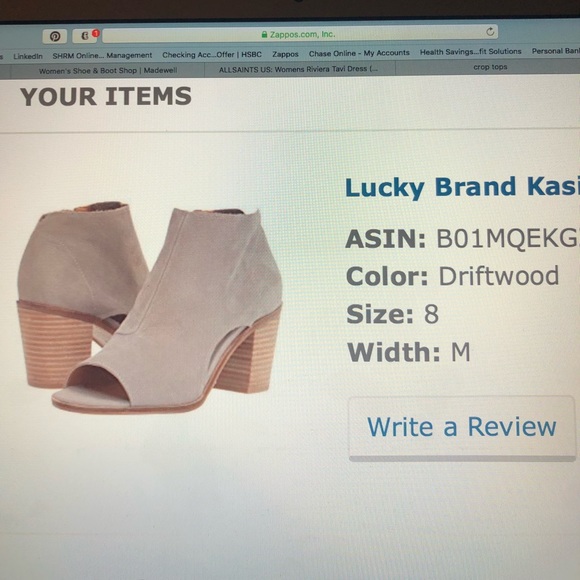Click the Pinterest extension icon

click(55, 36)
